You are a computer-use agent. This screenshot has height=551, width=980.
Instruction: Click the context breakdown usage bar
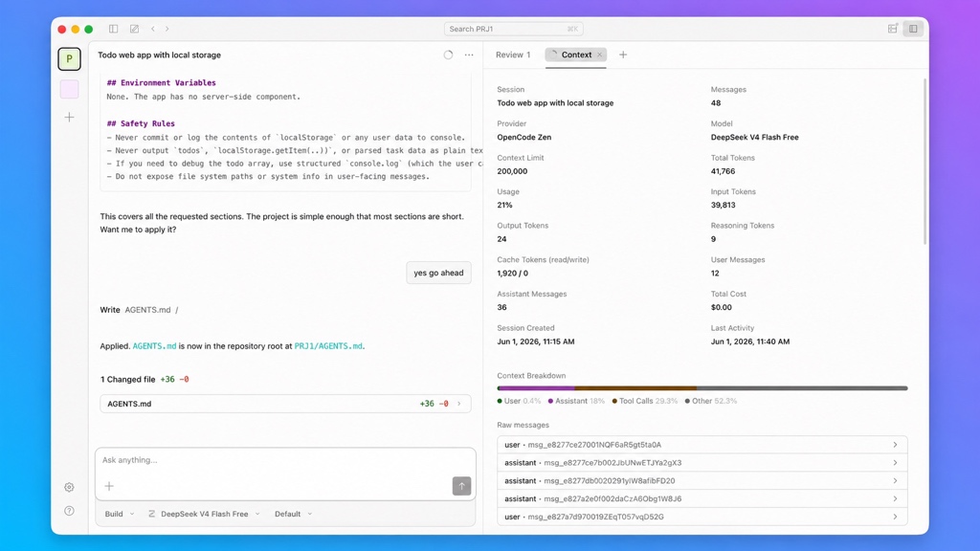click(x=702, y=388)
